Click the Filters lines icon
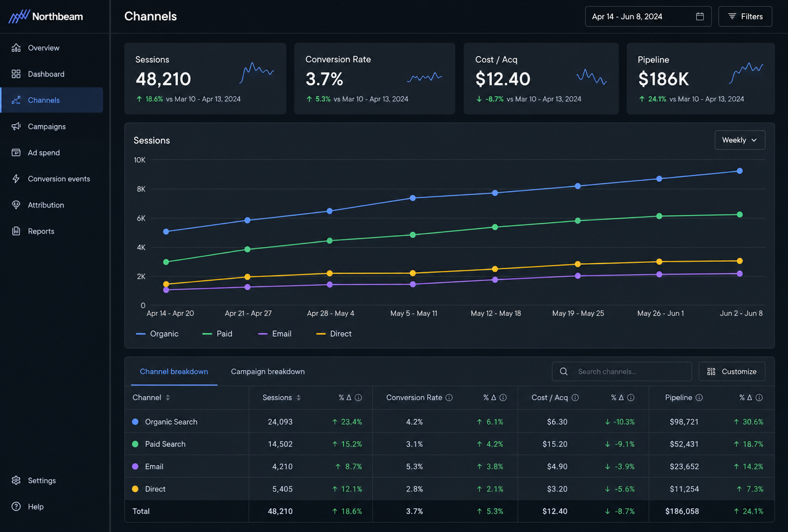This screenshot has width=788, height=532. click(732, 17)
